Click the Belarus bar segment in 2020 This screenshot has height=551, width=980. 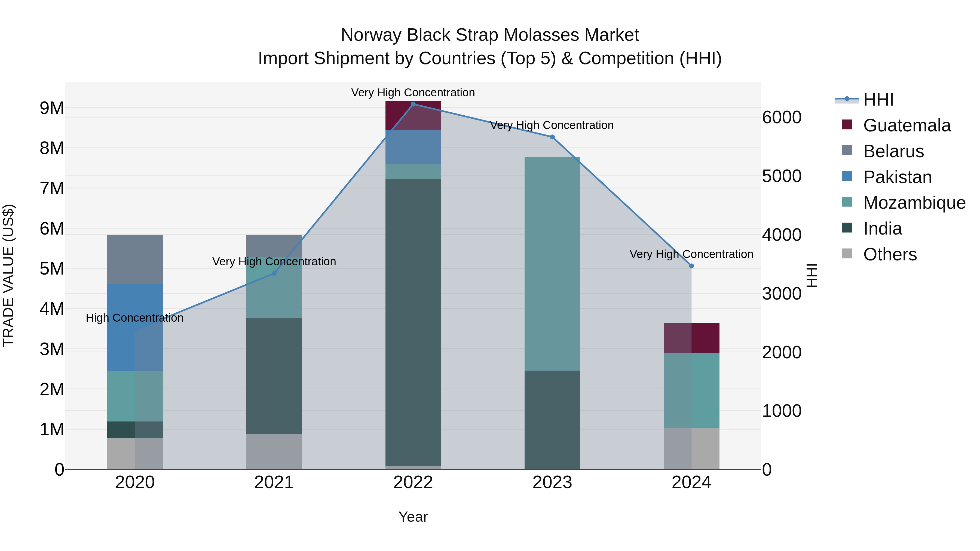[135, 259]
